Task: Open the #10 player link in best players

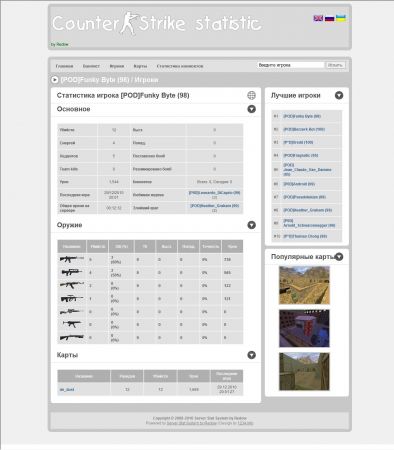Action: pos(305,236)
